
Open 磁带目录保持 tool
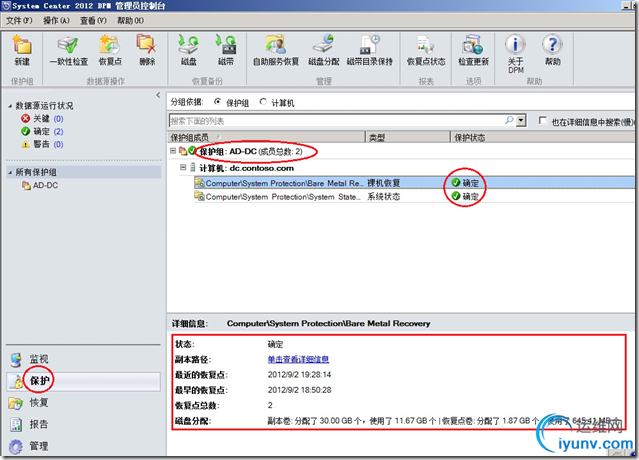[x=370, y=50]
